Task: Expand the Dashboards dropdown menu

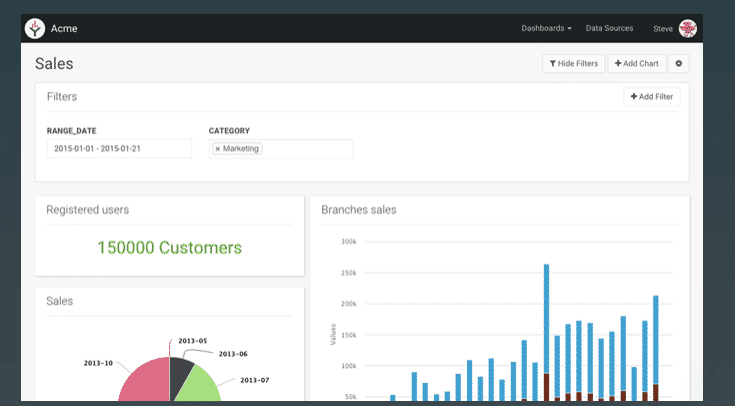Action: pos(546,28)
